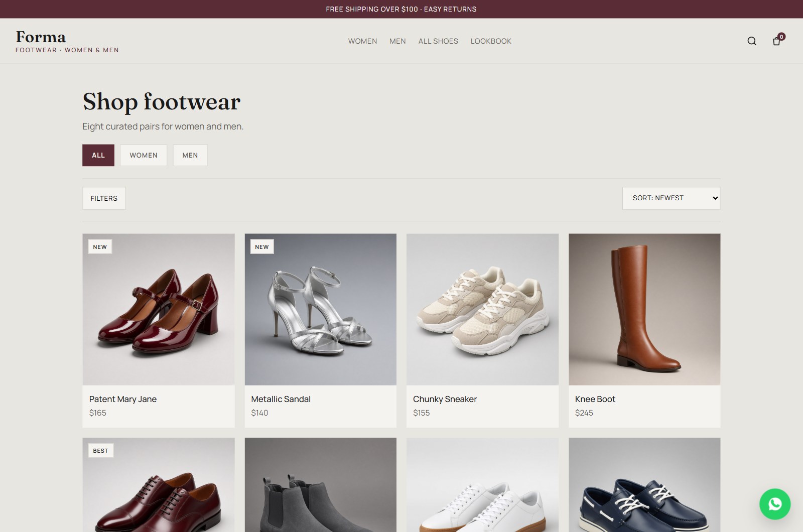Click the cart count badge

(x=781, y=37)
